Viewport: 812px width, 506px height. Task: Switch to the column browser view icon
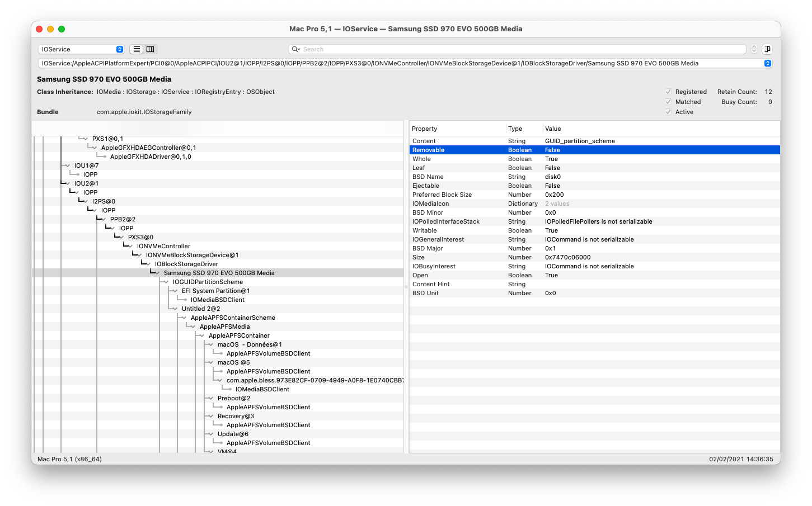tap(151, 49)
